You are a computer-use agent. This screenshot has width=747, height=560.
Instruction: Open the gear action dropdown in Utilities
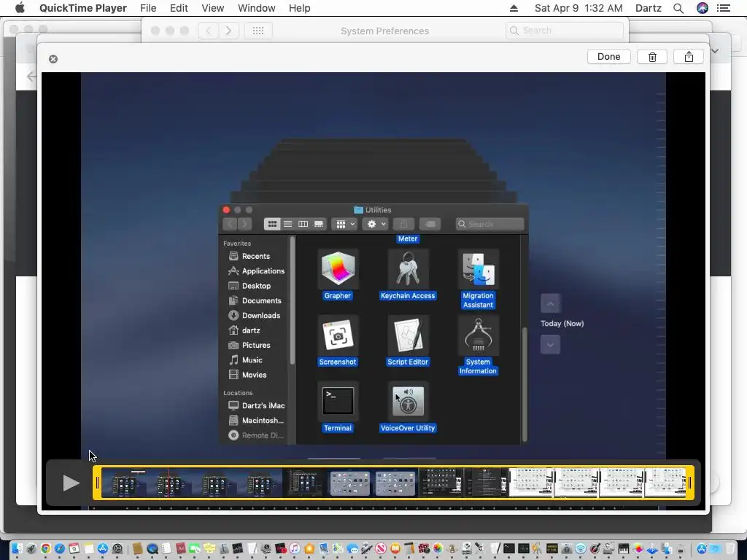[x=375, y=225]
